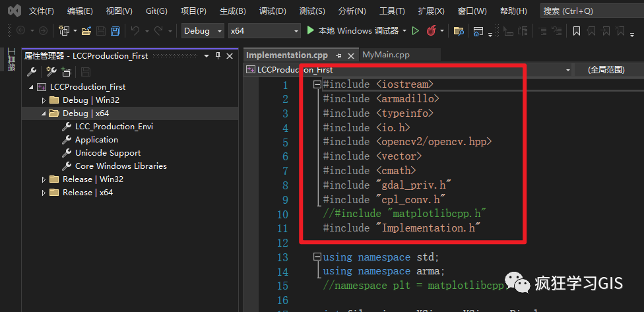This screenshot has width=644, height=312.
Task: Open the Property Manager window options dropdown
Action: pos(207,56)
